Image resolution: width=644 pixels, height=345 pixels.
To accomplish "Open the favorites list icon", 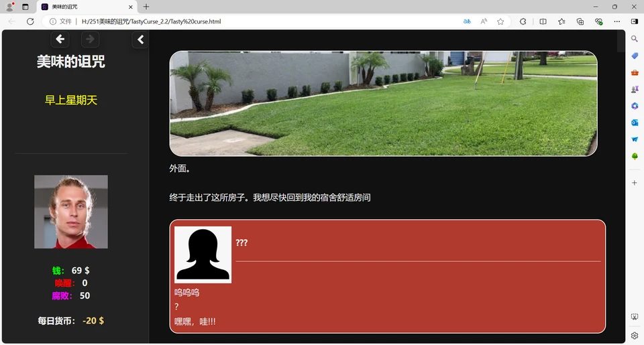I will coord(561,21).
